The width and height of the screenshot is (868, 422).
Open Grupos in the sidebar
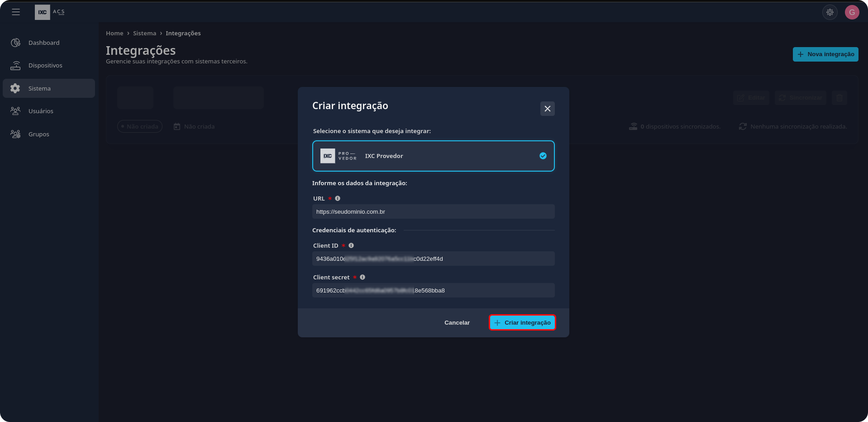[49, 134]
